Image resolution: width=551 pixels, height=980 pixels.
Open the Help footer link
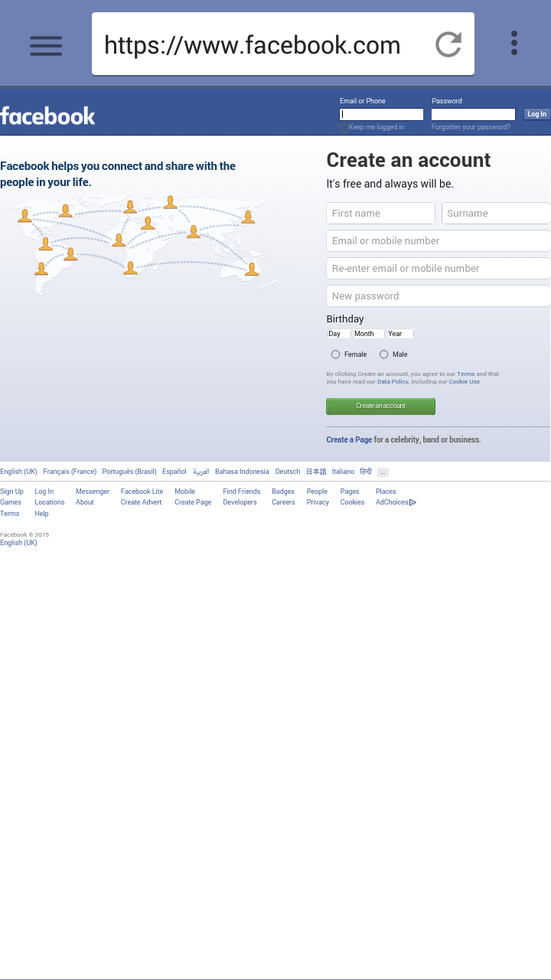click(x=41, y=514)
